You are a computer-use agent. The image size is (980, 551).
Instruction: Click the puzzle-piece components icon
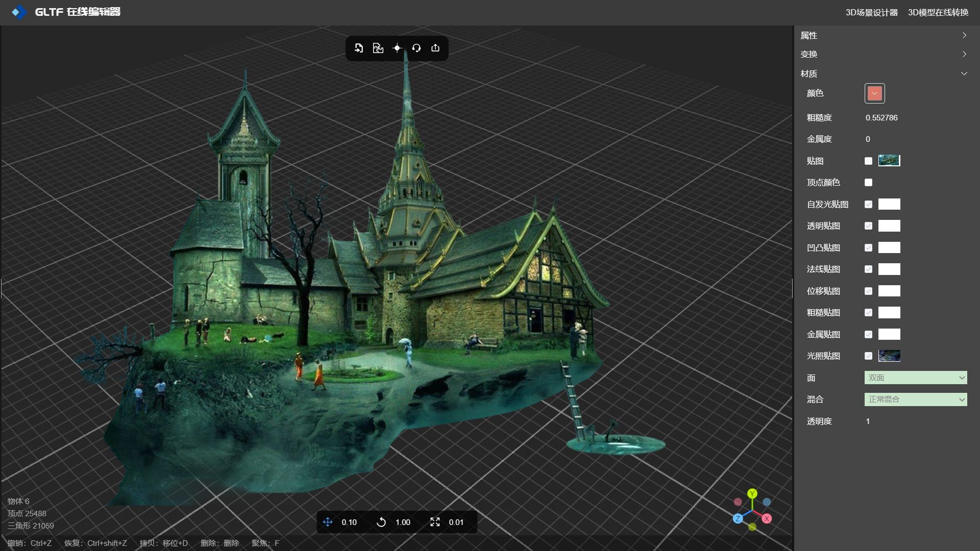click(378, 48)
